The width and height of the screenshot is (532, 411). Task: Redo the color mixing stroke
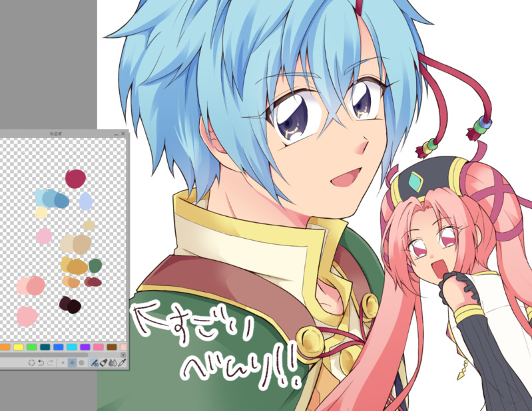tap(50, 362)
